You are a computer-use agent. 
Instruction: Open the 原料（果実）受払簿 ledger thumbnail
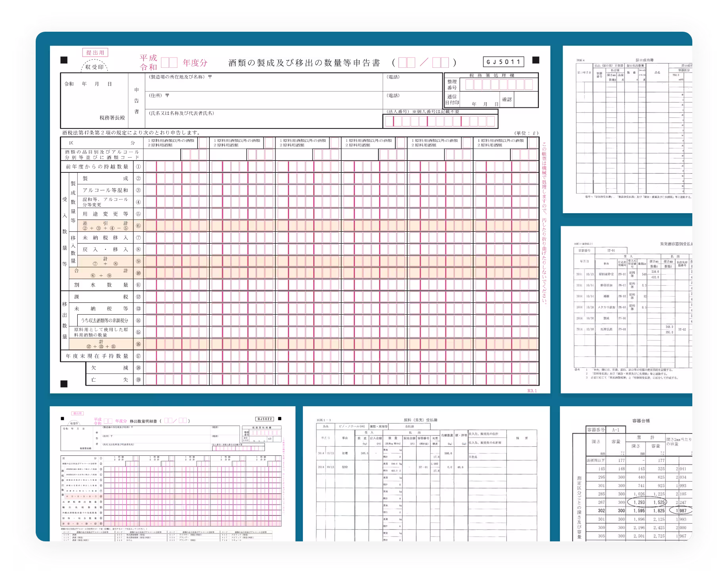(426, 474)
